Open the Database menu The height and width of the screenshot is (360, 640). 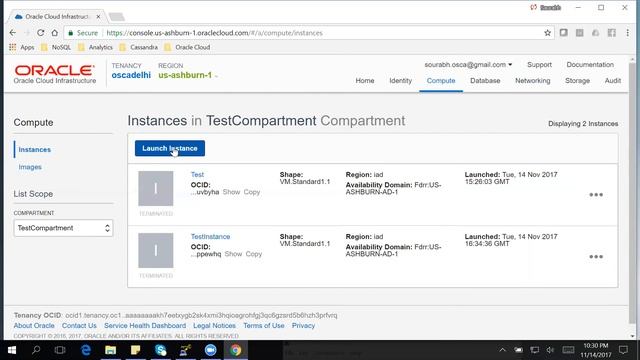485,81
